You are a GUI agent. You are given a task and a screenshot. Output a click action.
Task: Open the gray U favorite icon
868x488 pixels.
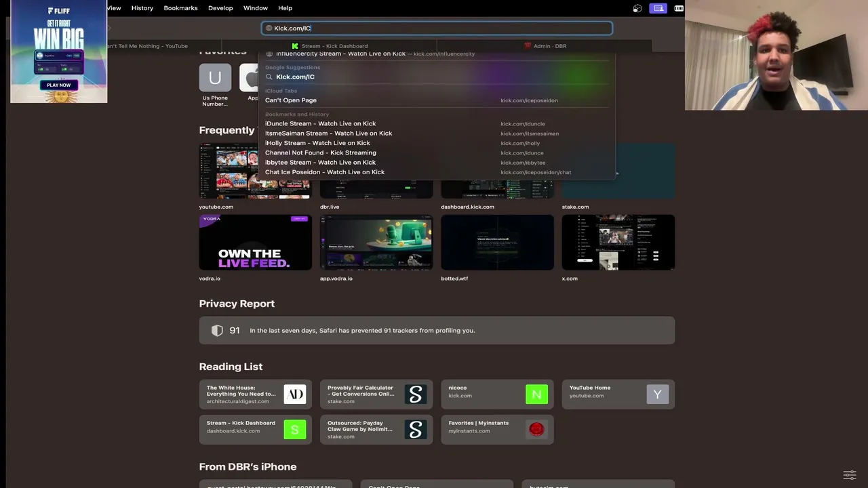point(215,77)
